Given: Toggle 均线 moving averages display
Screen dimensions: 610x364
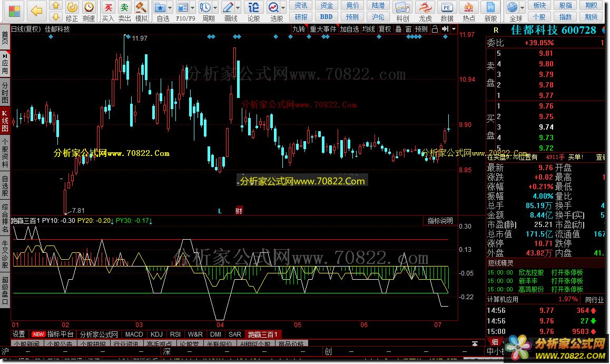Looking at the screenshot, I should coord(368,29).
